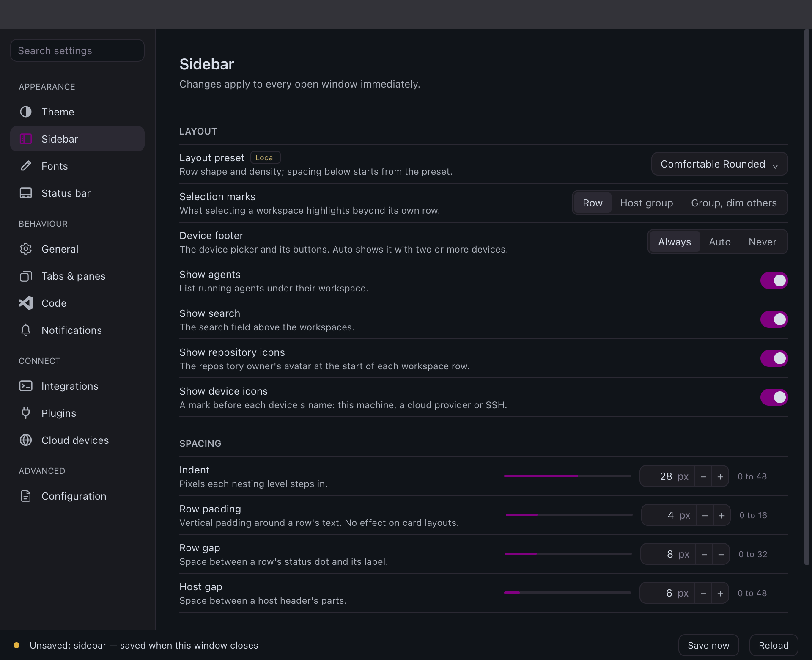Select Always for Device footer
This screenshot has width=812, height=660.
(x=675, y=242)
